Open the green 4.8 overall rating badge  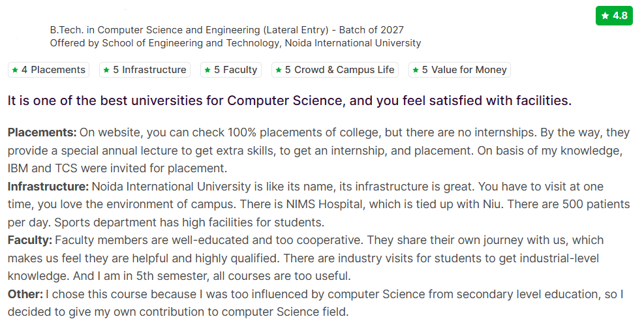pos(615,16)
